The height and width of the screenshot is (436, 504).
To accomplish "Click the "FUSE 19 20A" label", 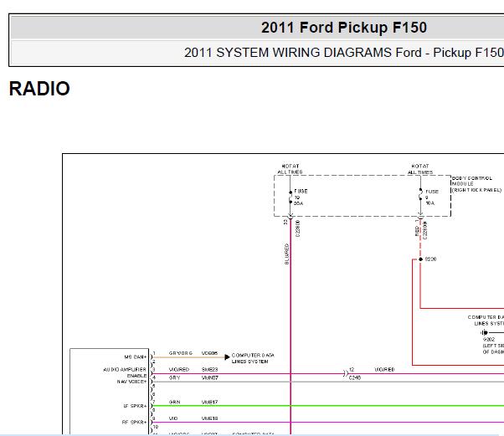I will click(x=301, y=197).
